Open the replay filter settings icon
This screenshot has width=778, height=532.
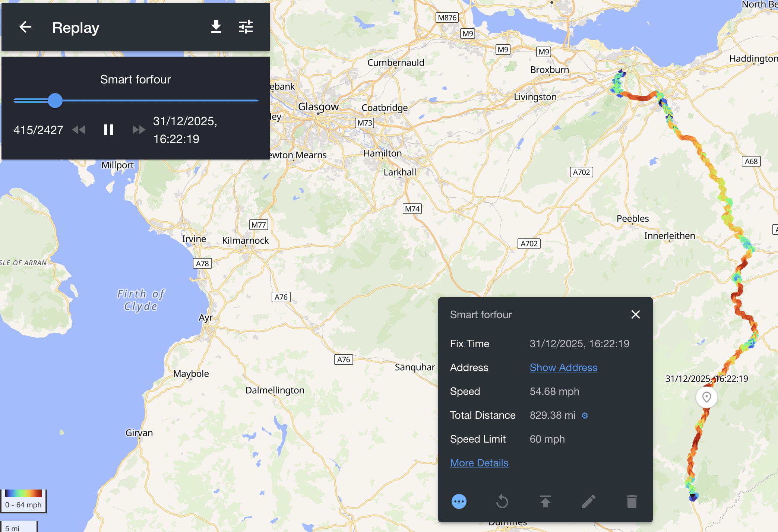coord(246,27)
